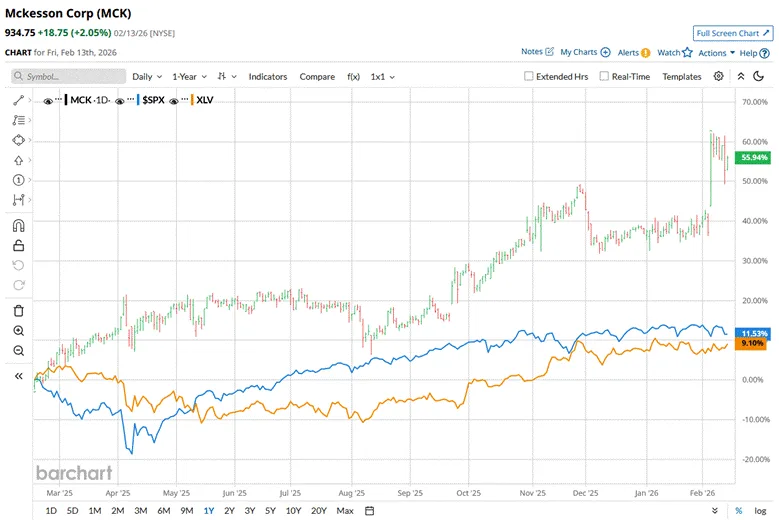
Task: Open the 1x1 grid layout dropdown
Action: (382, 76)
